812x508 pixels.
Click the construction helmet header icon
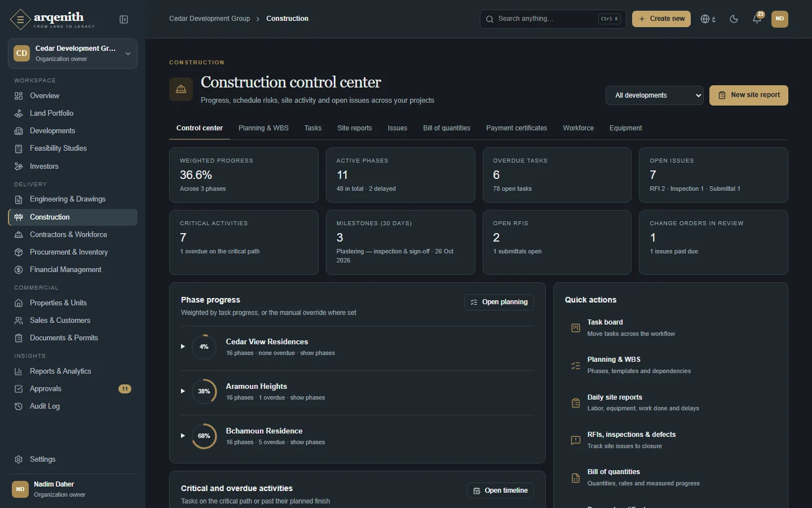pos(181,89)
